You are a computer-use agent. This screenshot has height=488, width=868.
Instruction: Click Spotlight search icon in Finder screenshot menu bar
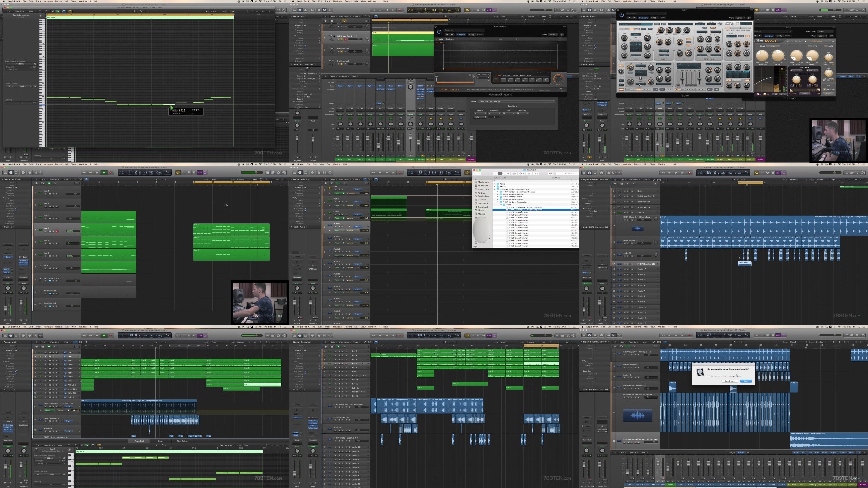pos(570,164)
